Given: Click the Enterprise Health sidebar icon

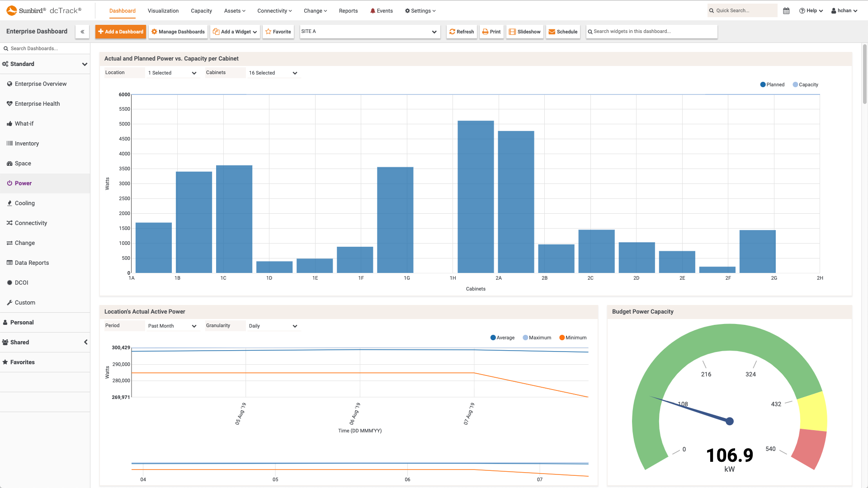Looking at the screenshot, I should [9, 103].
